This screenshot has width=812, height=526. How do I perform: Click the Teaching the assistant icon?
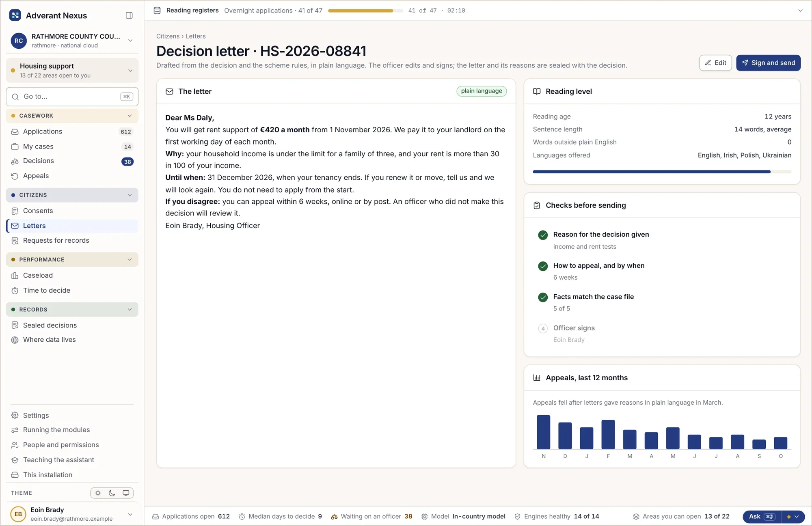[x=15, y=460]
